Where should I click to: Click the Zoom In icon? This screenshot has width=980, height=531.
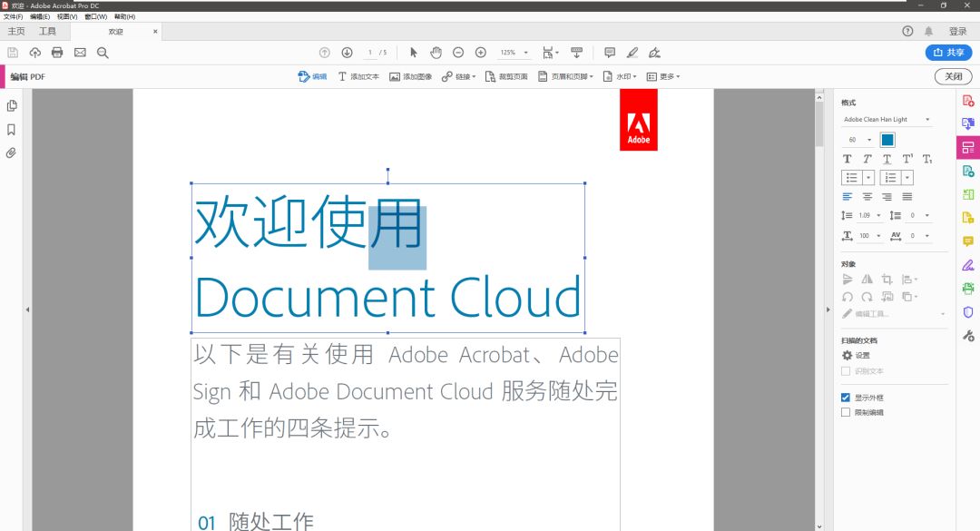coord(482,52)
